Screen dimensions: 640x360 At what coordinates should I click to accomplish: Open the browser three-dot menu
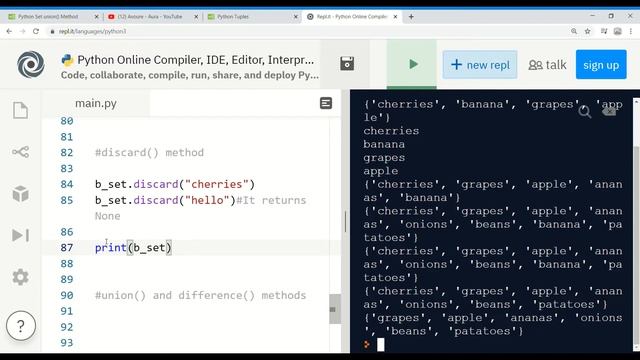tap(631, 31)
